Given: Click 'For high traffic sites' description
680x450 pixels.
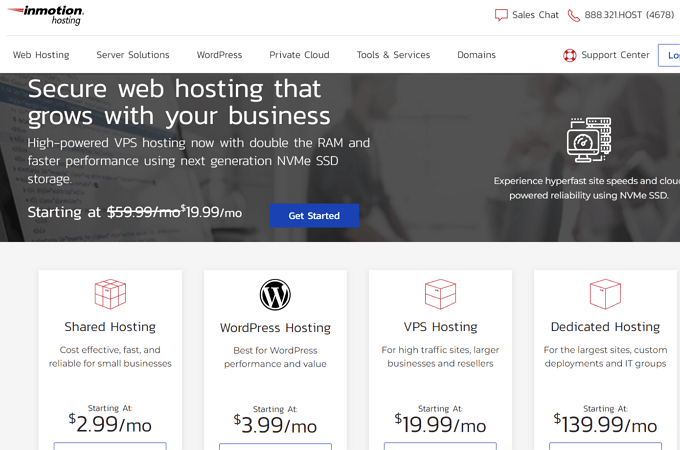Looking at the screenshot, I should (x=440, y=356).
